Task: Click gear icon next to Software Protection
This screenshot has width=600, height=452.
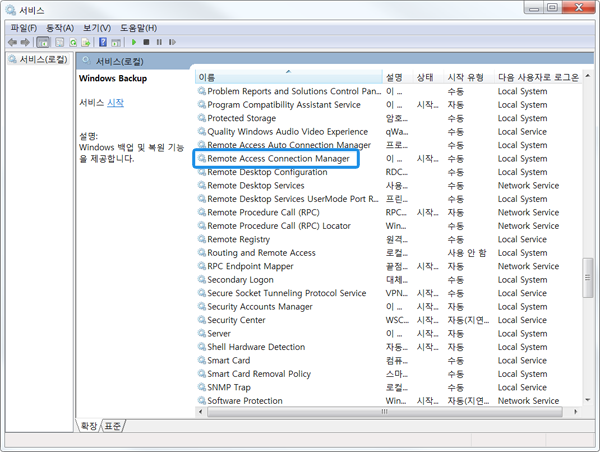Action: 202,401
